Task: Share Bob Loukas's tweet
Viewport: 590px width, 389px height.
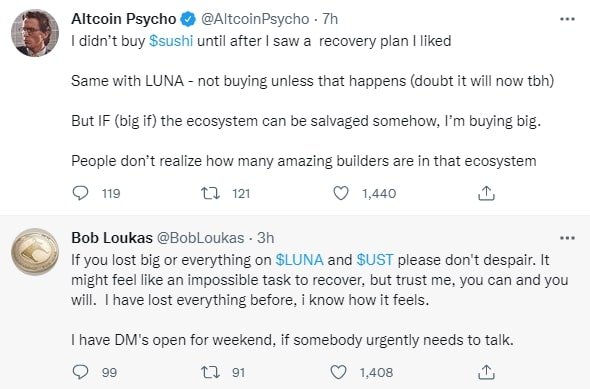Action: [486, 372]
